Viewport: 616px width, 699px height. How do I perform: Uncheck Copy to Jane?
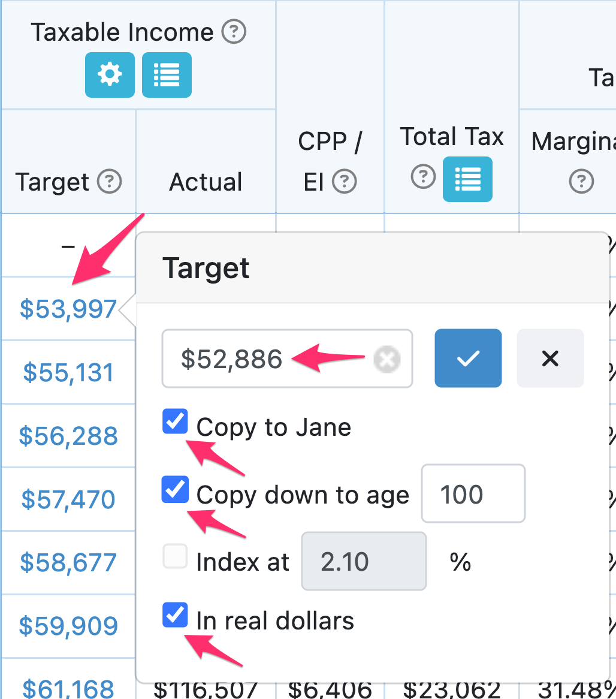(175, 422)
